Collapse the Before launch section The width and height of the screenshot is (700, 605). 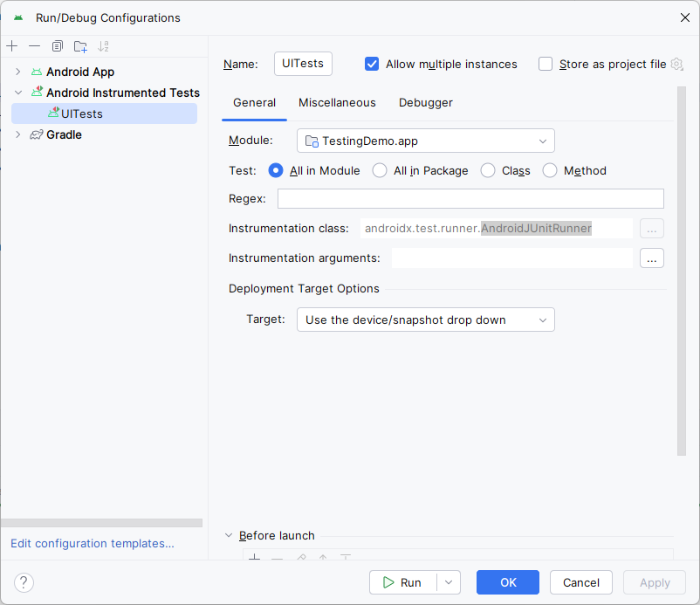229,535
